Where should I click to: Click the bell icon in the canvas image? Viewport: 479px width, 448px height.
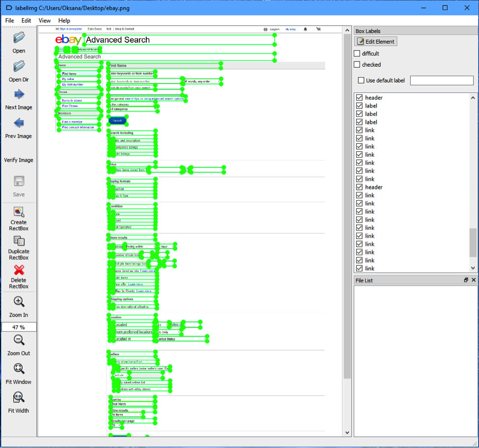tap(305, 29)
